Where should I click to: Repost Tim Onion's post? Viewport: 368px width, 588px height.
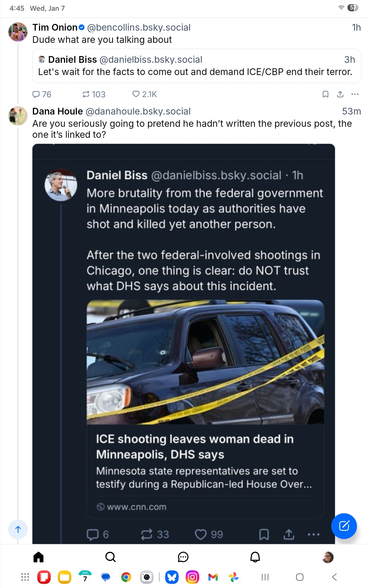click(x=94, y=94)
